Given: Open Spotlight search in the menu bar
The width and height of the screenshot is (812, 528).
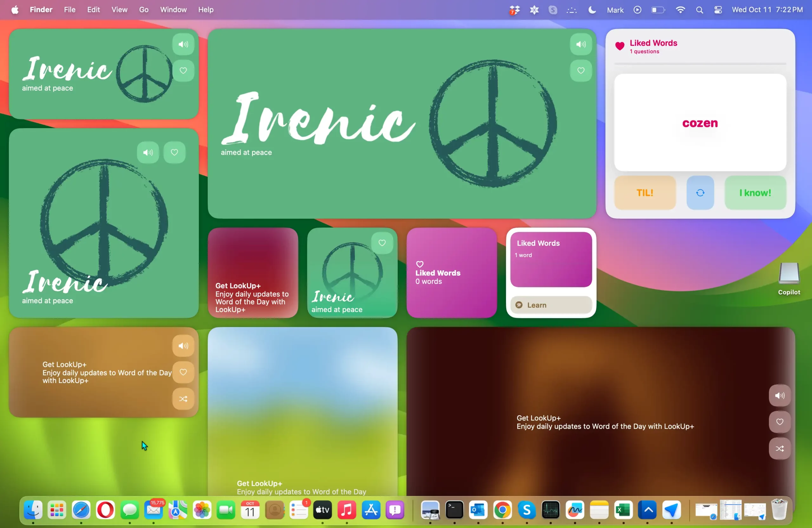Looking at the screenshot, I should click(699, 10).
